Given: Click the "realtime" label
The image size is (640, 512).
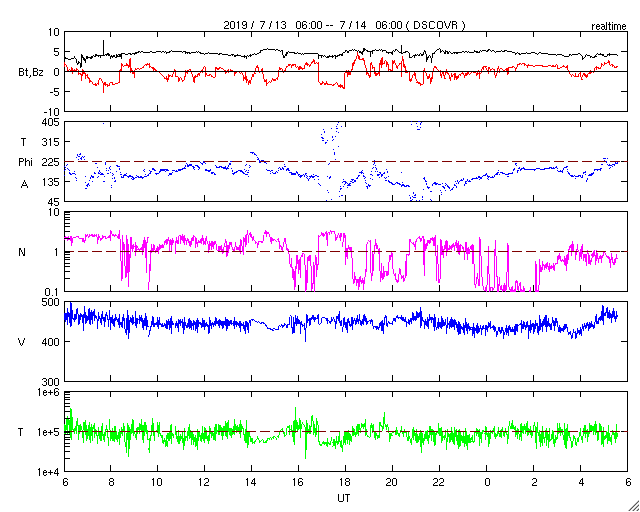Looking at the screenshot, I should (x=609, y=27).
